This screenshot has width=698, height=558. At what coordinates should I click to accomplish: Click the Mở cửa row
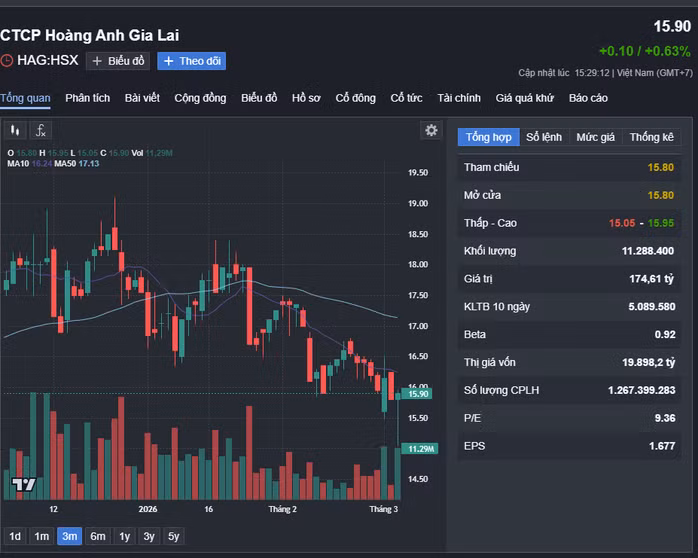click(569, 195)
